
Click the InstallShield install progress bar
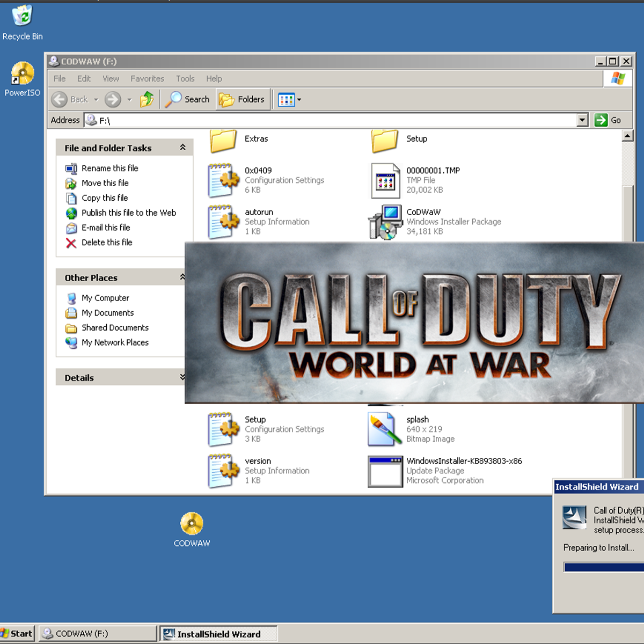[x=604, y=567]
